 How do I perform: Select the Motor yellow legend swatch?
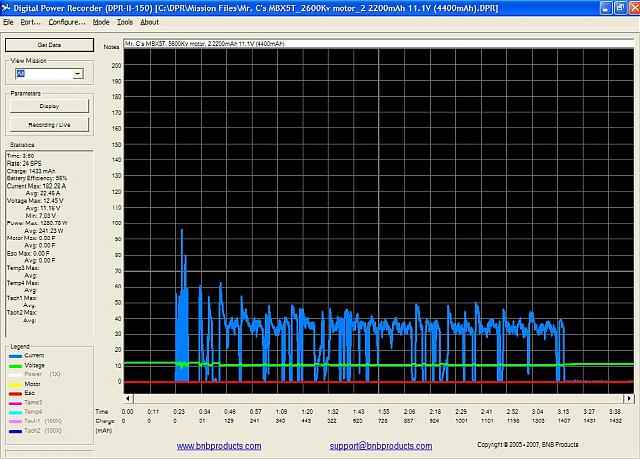(15, 383)
